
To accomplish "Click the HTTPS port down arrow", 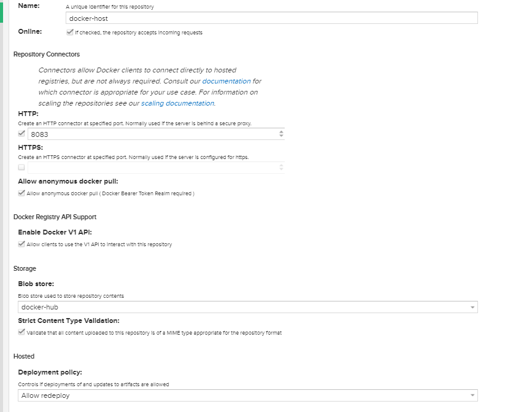I will click(x=281, y=169).
